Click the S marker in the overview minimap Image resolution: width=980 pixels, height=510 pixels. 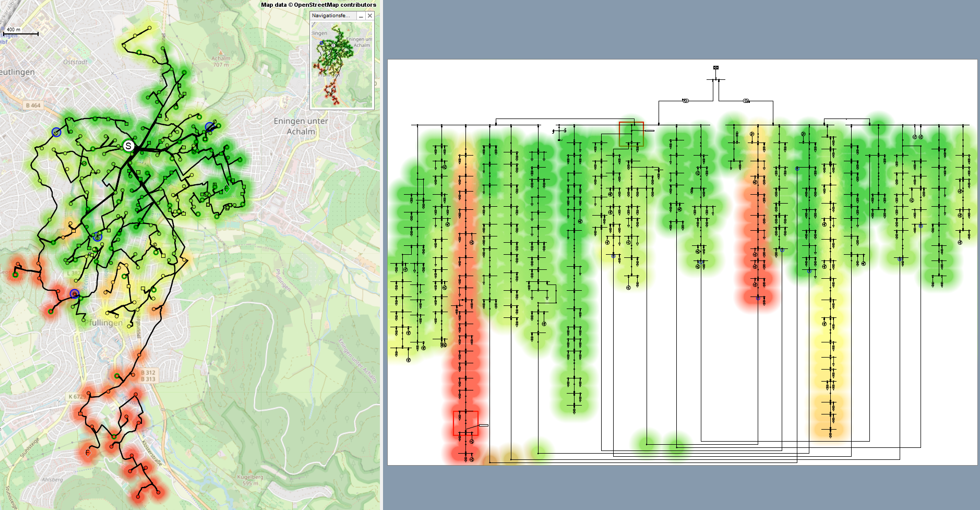(333, 45)
